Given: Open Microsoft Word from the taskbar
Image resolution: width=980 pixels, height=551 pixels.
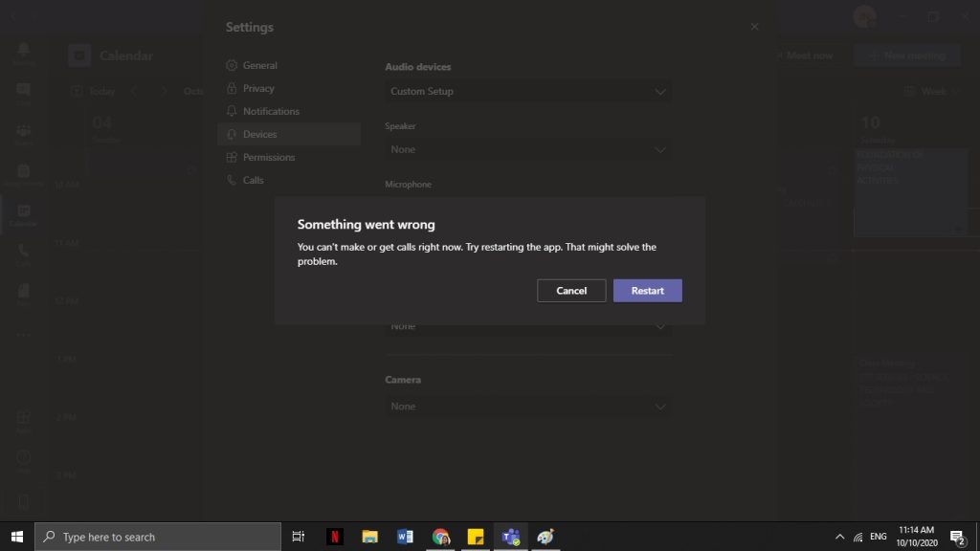Looking at the screenshot, I should 405,537.
